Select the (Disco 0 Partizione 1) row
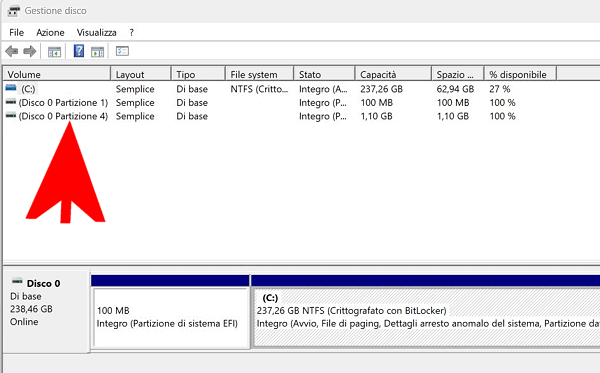The image size is (600, 373). (x=279, y=103)
